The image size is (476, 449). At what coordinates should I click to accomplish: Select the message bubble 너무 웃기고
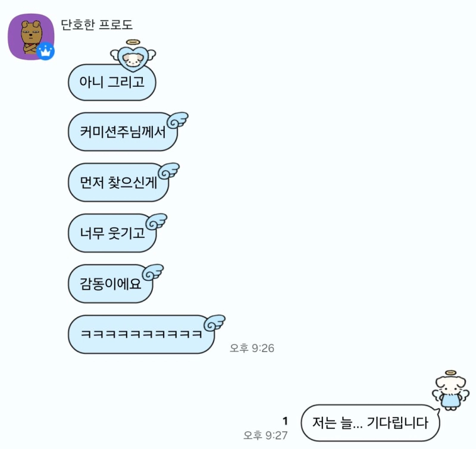(x=112, y=233)
